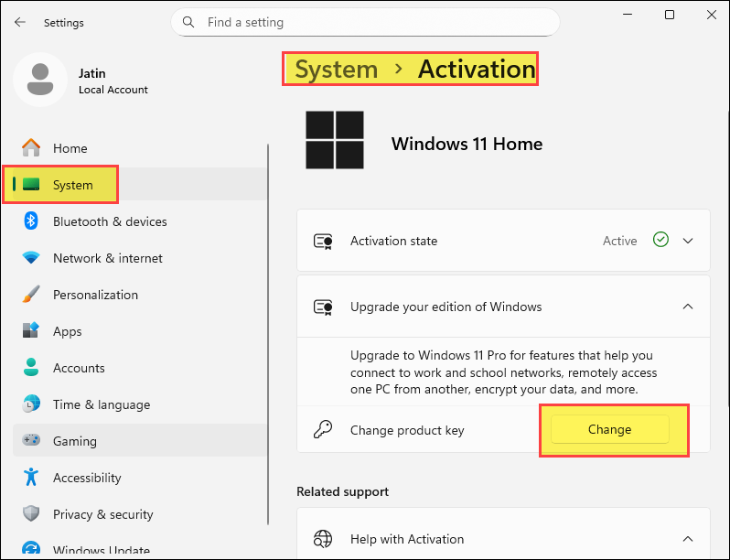Open Privacy & security settings
This screenshot has height=560, width=730.
140,514
